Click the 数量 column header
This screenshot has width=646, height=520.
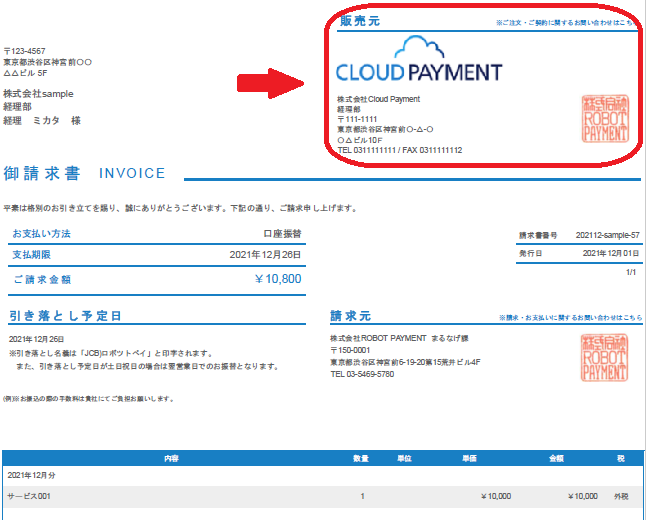[361, 458]
